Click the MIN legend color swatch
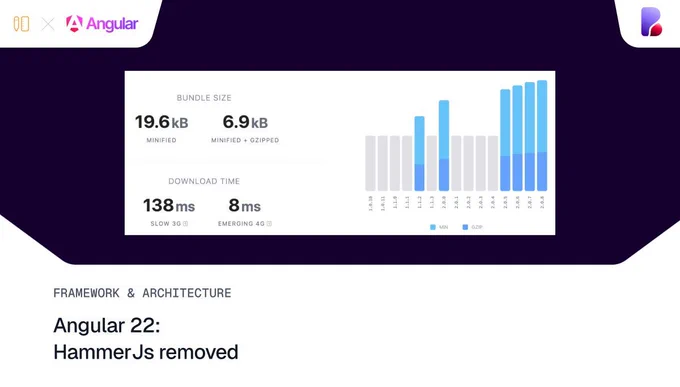This screenshot has width=680, height=387. (432, 227)
